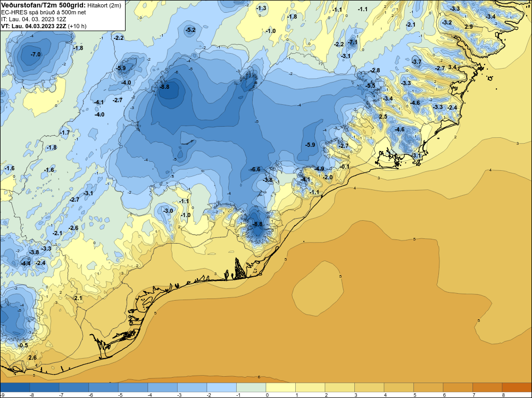The image size is (532, 398).
Task: Click the initial time "IT: Lau. 04. 03. 2023 12Z"
Action: point(34,19)
